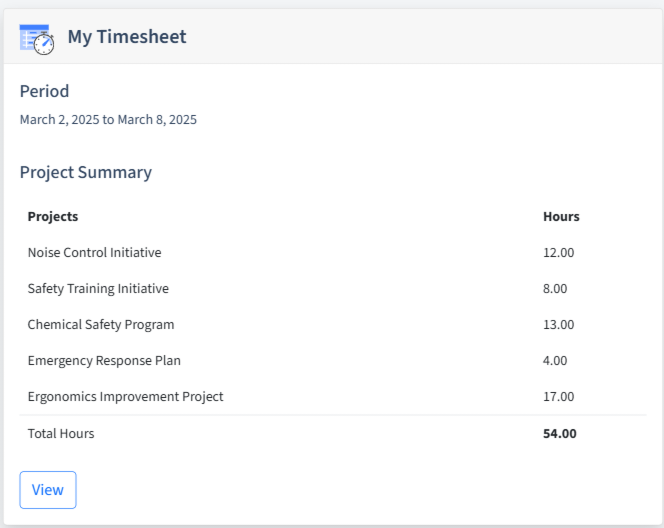Click the 17.00 hours value

[x=559, y=396]
